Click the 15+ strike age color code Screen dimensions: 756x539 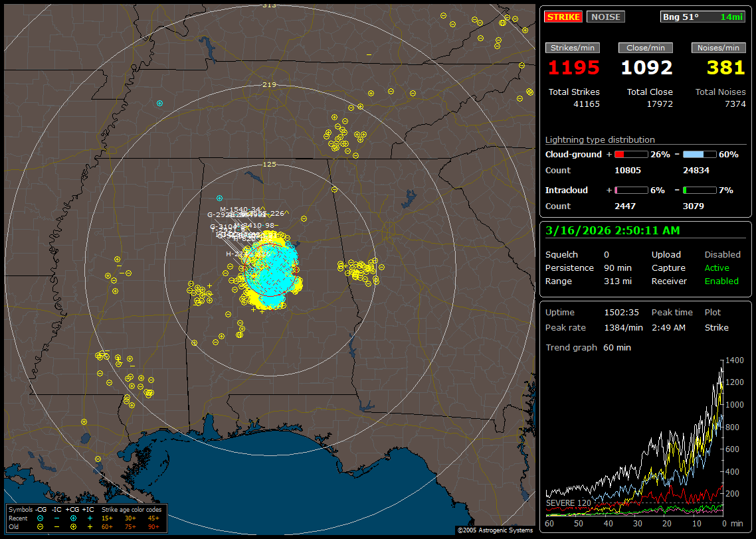[107, 518]
